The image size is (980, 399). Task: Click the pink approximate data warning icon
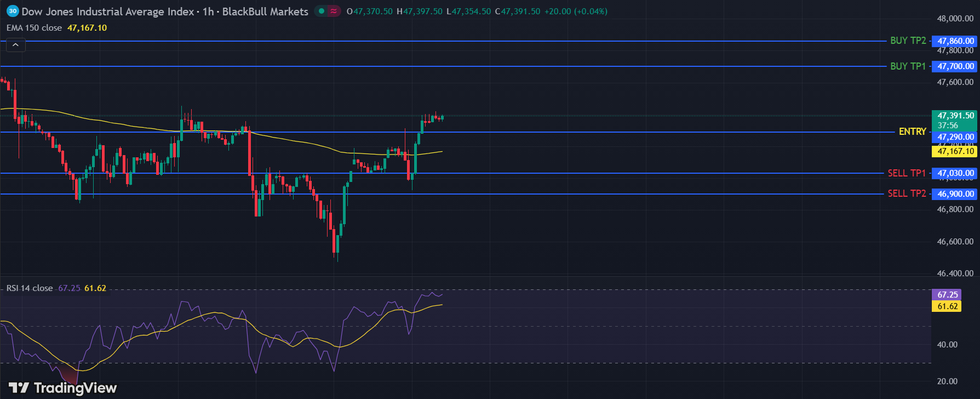coord(334,11)
